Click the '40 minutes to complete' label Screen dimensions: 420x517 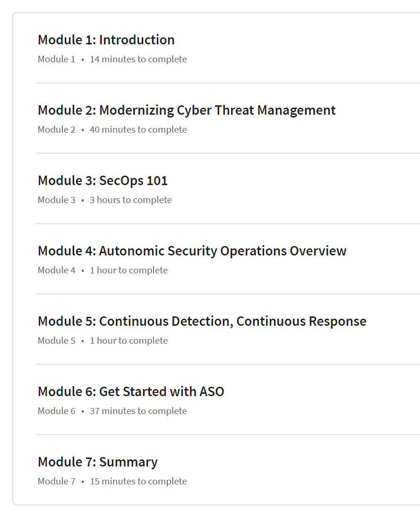[x=138, y=129]
